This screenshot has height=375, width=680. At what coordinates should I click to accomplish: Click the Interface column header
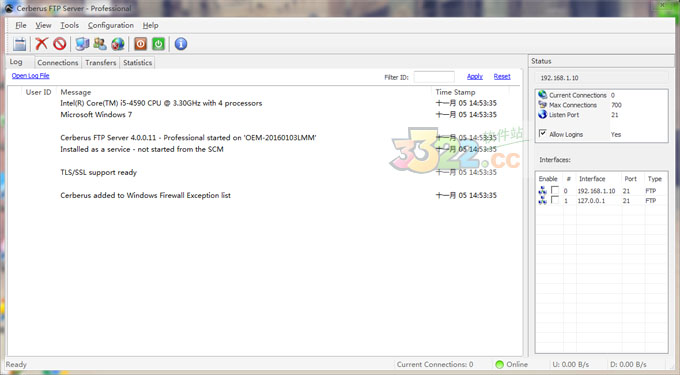592,179
